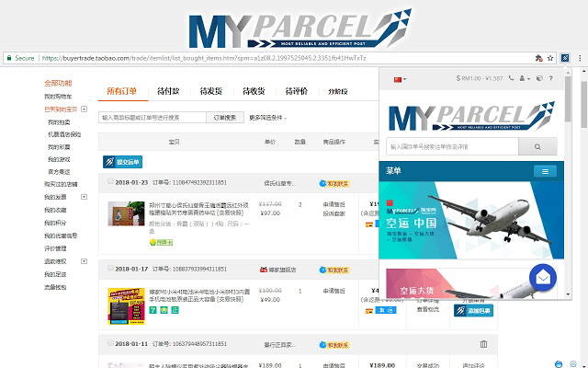Click the blue circular icon at page bottom right
Viewport: 588px width, 368px height.
[x=559, y=363]
